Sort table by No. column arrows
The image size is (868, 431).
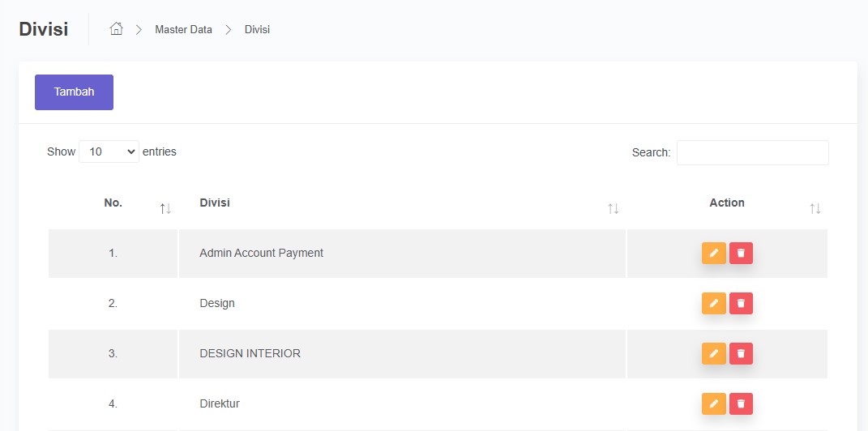click(x=165, y=209)
